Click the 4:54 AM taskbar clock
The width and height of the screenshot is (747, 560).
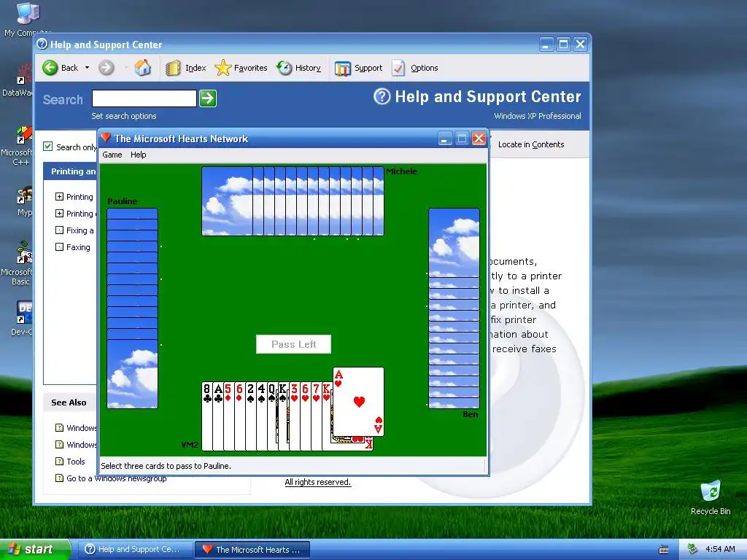tap(720, 549)
